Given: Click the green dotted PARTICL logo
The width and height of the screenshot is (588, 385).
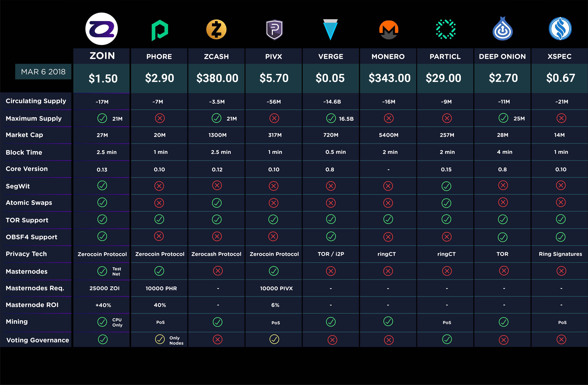Looking at the screenshot, I should point(446,29).
